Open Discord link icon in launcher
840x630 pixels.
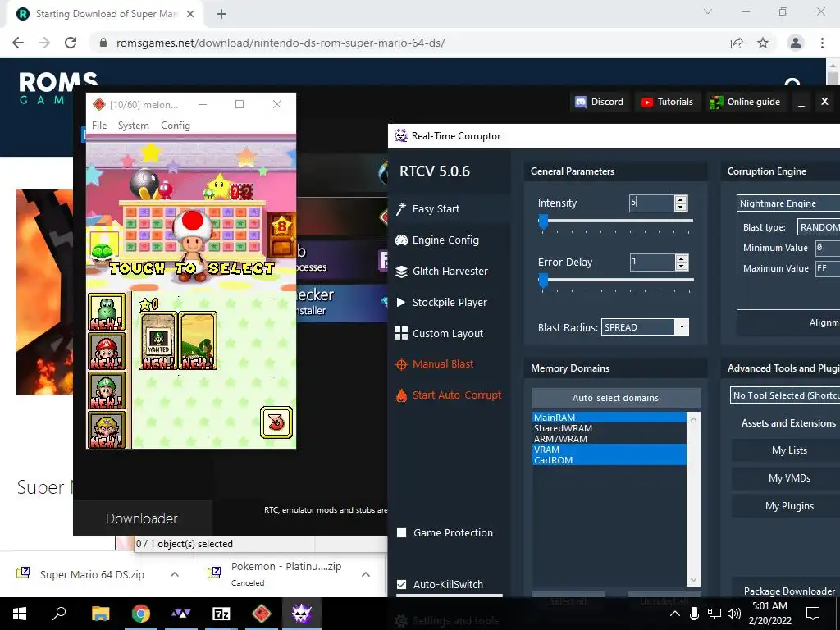coord(581,102)
